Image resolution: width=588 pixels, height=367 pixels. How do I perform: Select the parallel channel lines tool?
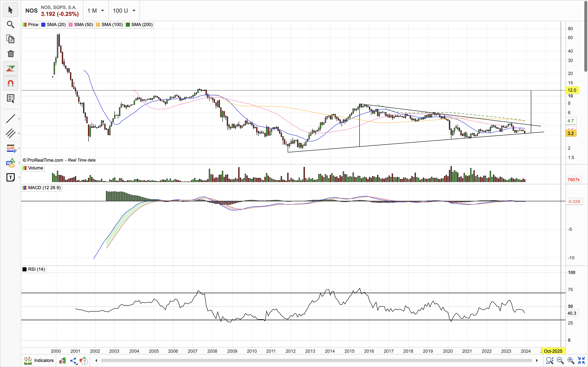tap(10, 133)
